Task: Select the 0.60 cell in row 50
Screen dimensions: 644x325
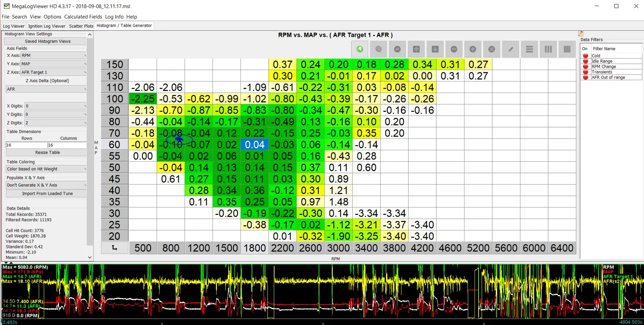Action: point(366,168)
